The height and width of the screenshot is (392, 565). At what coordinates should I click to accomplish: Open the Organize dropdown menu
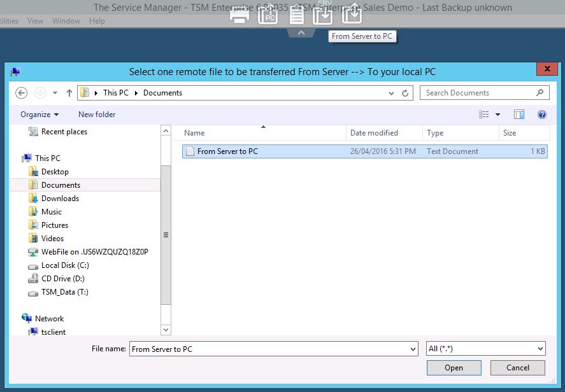tap(39, 115)
